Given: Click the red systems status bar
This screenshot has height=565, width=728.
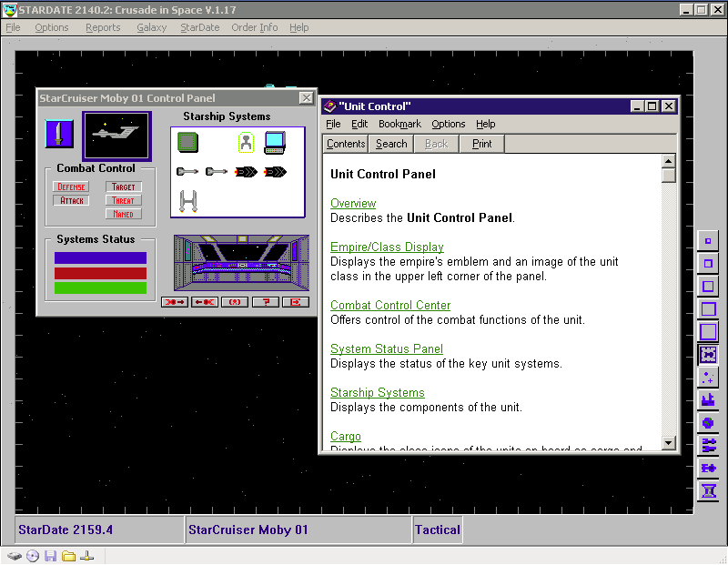Looking at the screenshot, I should point(100,273).
